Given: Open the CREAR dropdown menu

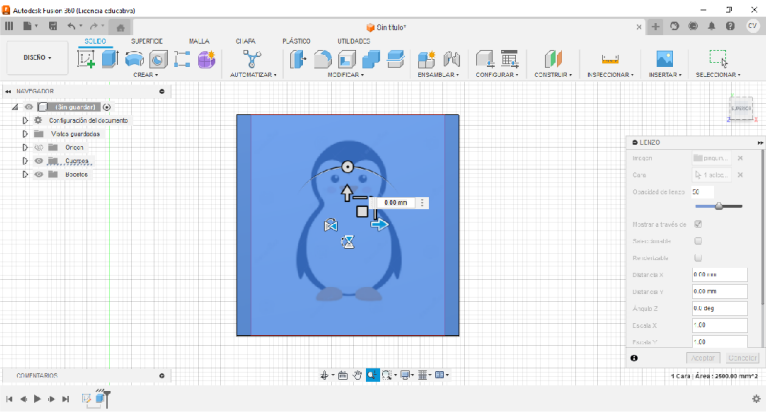Looking at the screenshot, I should click(x=146, y=75).
